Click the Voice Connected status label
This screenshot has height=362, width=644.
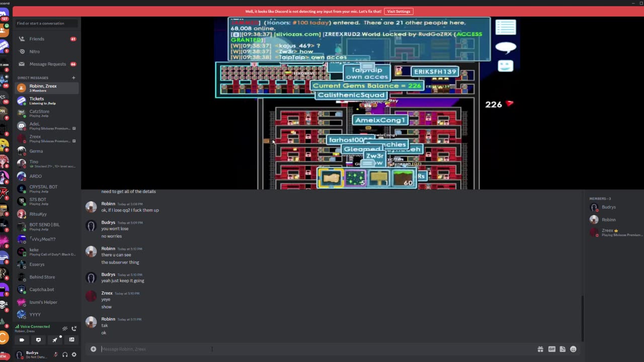(x=35, y=326)
